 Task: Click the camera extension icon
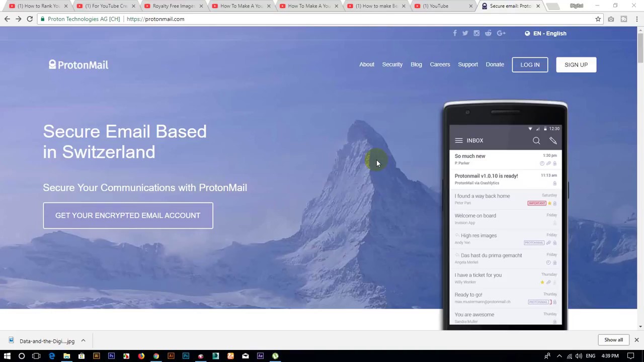pyautogui.click(x=611, y=19)
